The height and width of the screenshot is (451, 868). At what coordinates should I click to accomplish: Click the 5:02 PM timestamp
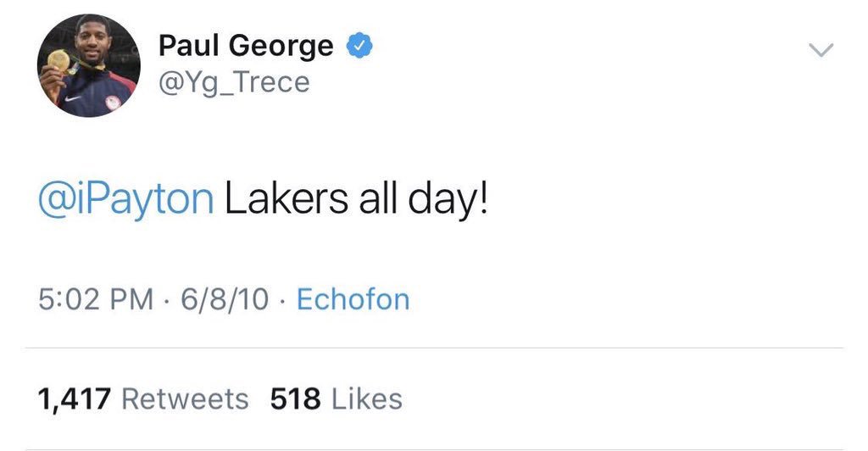pos(97,299)
